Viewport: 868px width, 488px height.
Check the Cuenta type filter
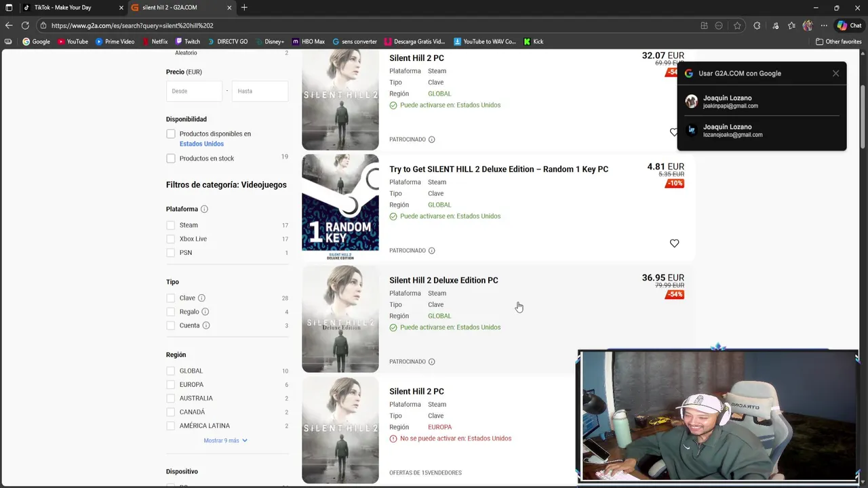click(x=171, y=325)
